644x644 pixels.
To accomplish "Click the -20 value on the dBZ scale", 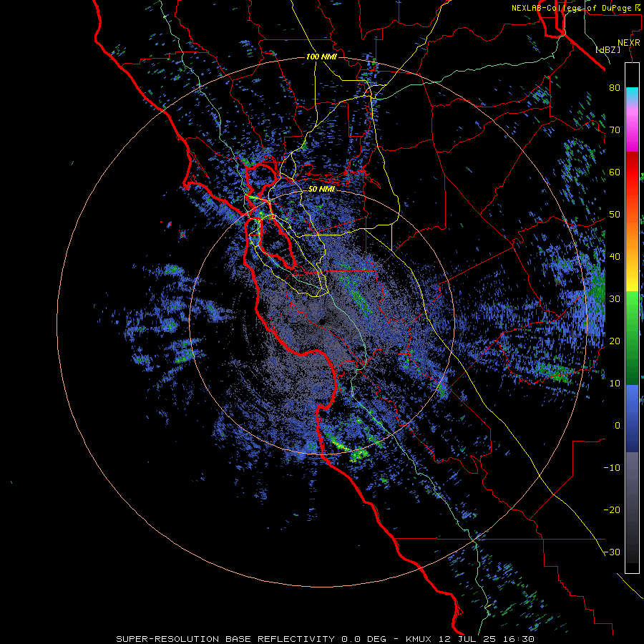I will (612, 509).
